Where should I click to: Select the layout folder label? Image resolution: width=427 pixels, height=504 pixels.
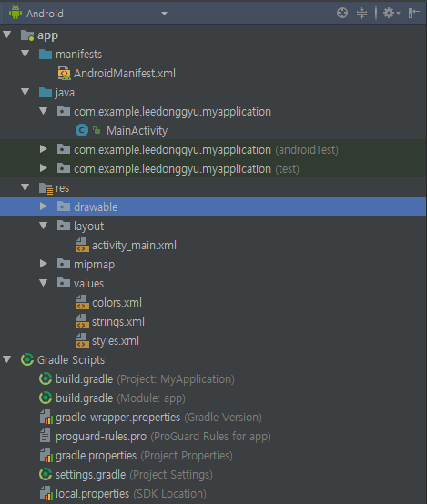pos(89,227)
